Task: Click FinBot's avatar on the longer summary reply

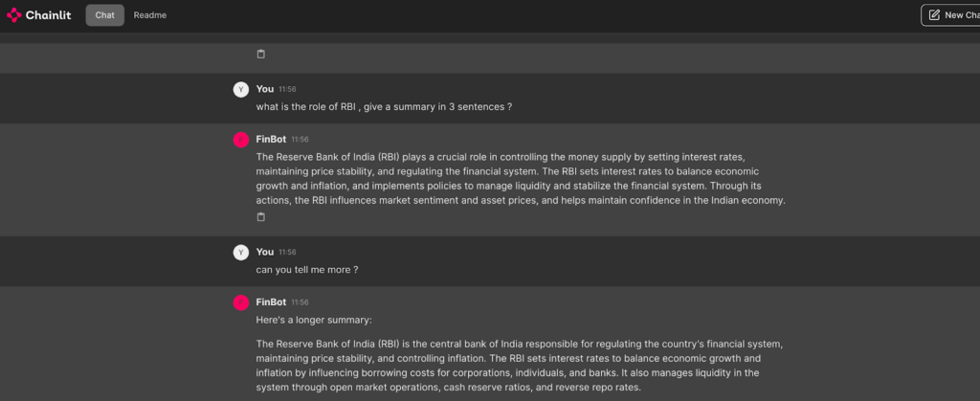Action: point(240,302)
